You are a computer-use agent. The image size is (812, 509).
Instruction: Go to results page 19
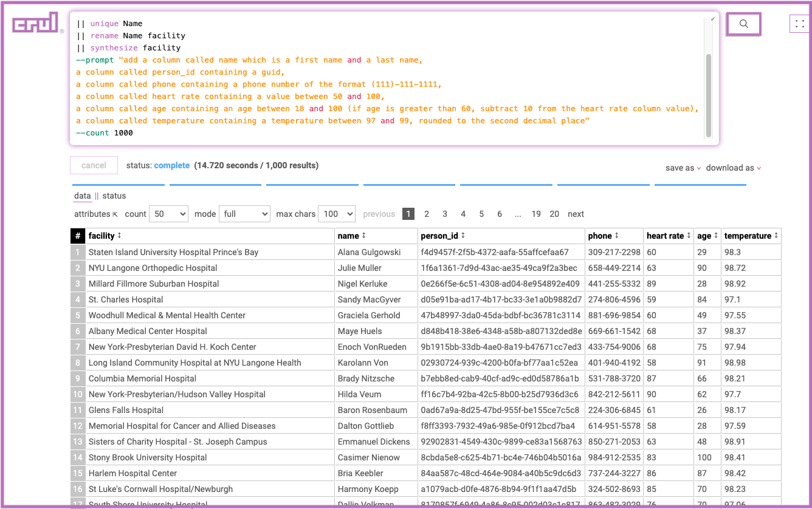click(536, 214)
